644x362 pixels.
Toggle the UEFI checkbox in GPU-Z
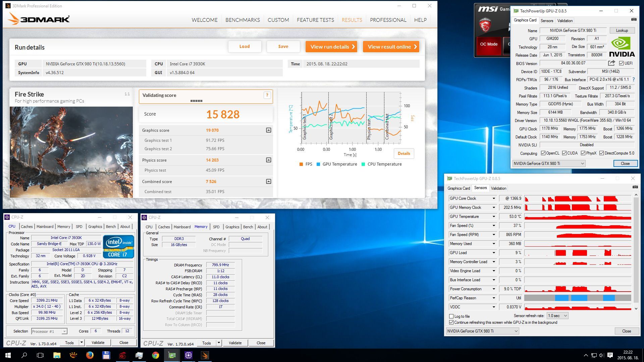pos(621,63)
